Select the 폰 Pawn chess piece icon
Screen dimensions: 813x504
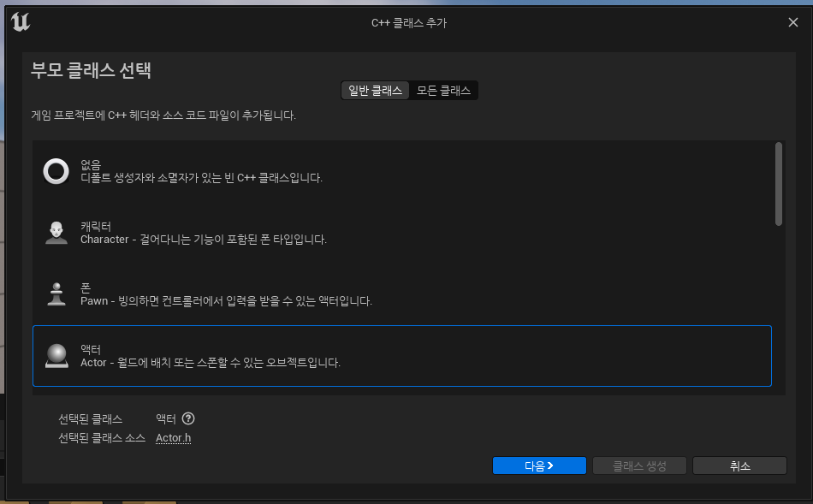tap(56, 294)
